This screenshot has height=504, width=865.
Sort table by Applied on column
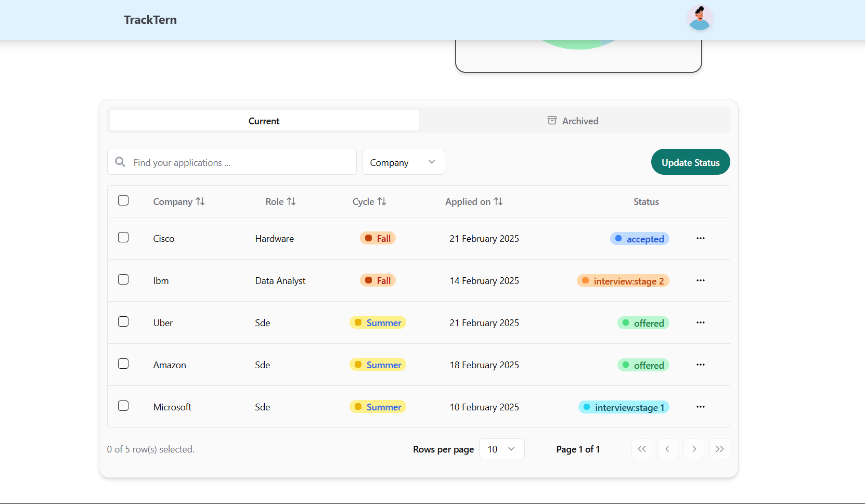click(474, 201)
